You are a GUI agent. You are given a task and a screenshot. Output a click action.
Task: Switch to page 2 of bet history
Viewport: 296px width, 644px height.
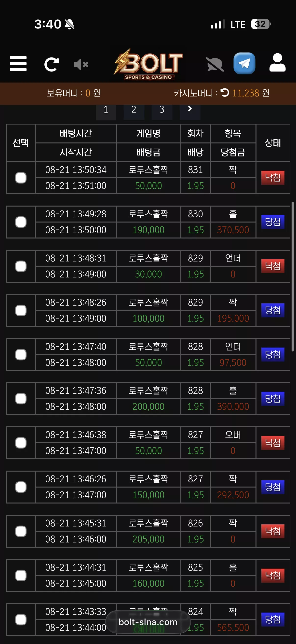coord(134,109)
